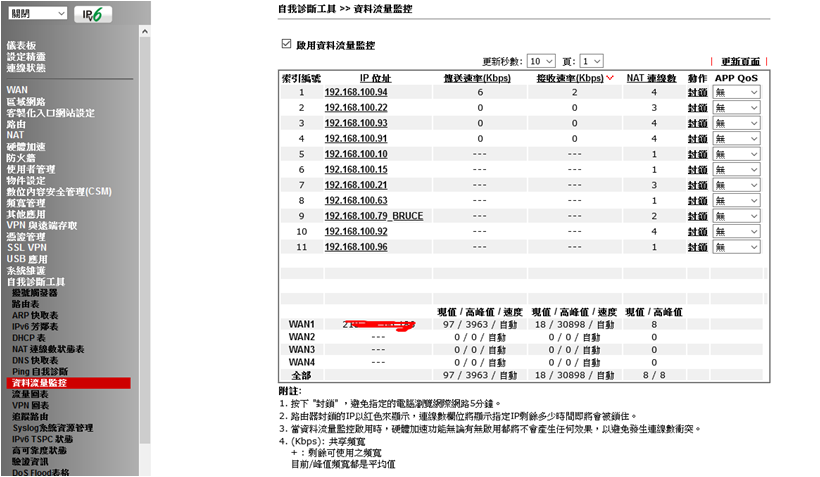Open IP address link 192.168.100.79_BRUCE
Screen dimensions: 820x477
tap(374, 216)
